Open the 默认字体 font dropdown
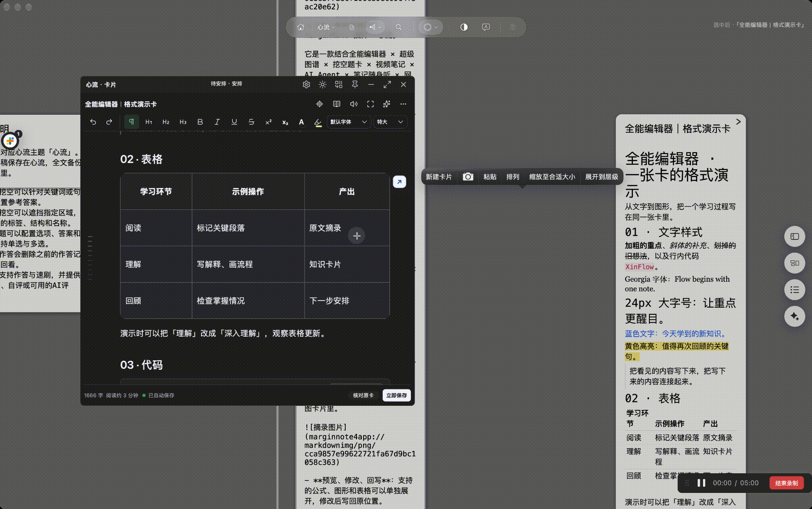Image resolution: width=812 pixels, height=509 pixels. pyautogui.click(x=348, y=122)
